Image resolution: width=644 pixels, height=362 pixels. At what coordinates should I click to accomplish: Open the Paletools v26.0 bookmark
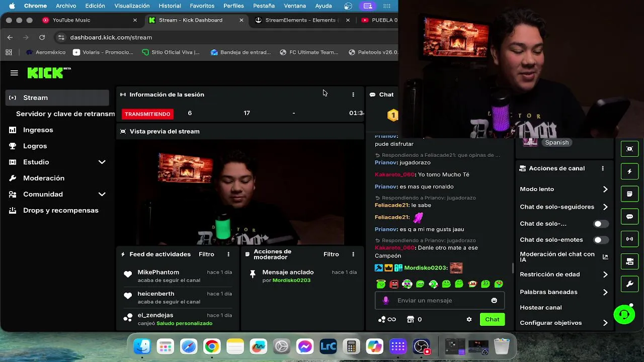point(373,52)
